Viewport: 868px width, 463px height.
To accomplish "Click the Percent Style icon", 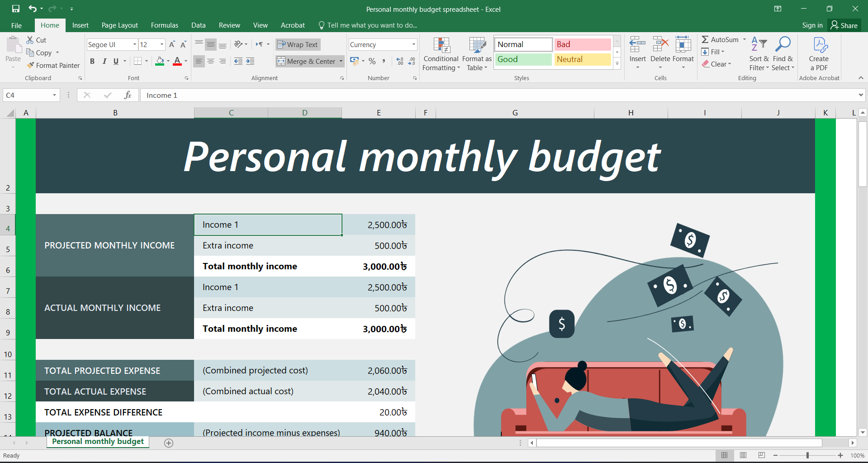I will tap(372, 61).
